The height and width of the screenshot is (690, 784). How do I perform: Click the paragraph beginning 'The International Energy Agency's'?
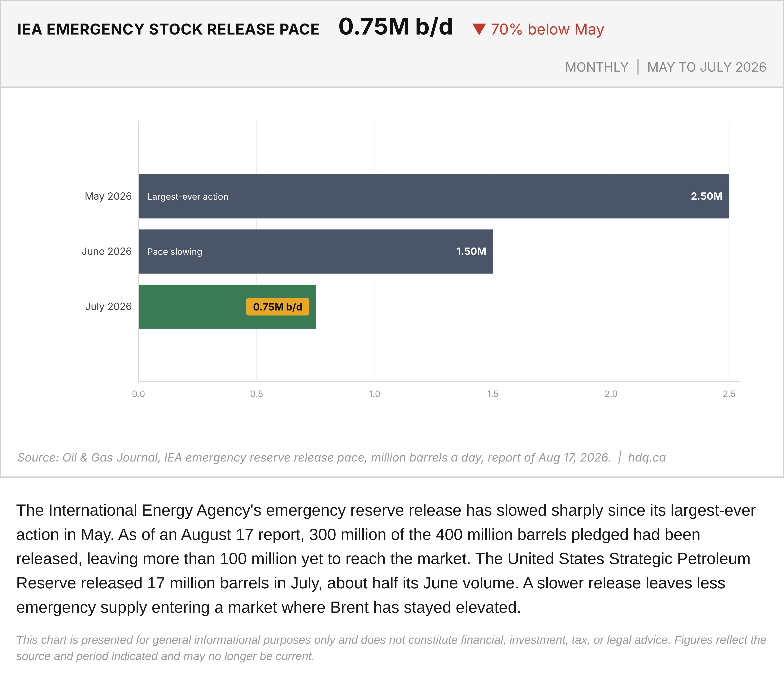point(386,559)
